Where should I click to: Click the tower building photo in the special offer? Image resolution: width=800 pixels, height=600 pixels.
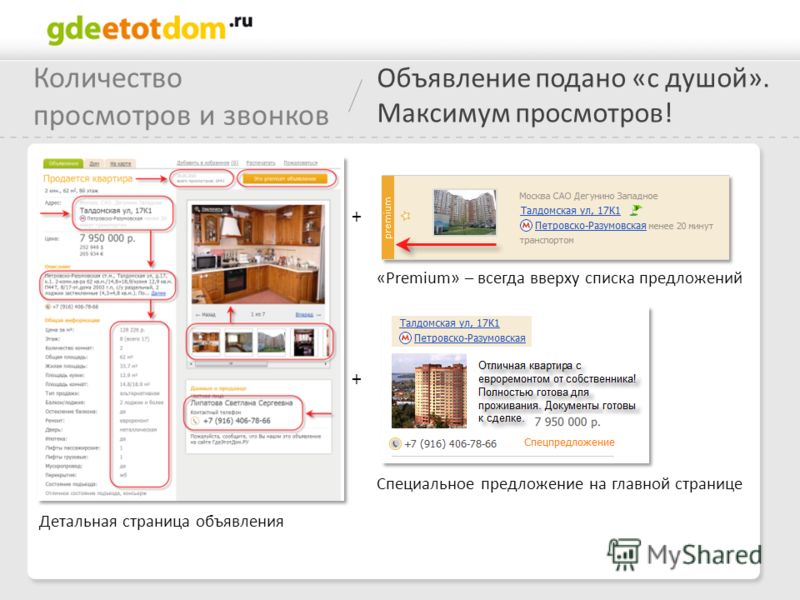[429, 391]
